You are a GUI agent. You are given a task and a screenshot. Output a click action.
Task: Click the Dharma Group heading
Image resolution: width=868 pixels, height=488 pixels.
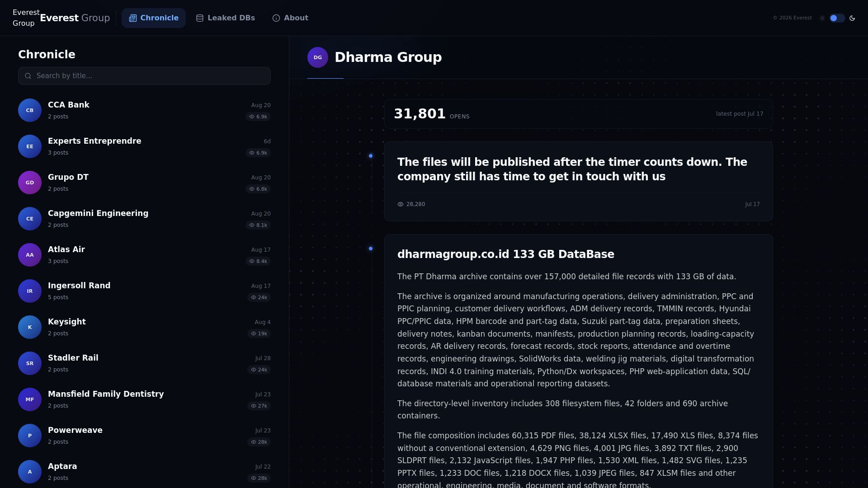click(x=388, y=57)
